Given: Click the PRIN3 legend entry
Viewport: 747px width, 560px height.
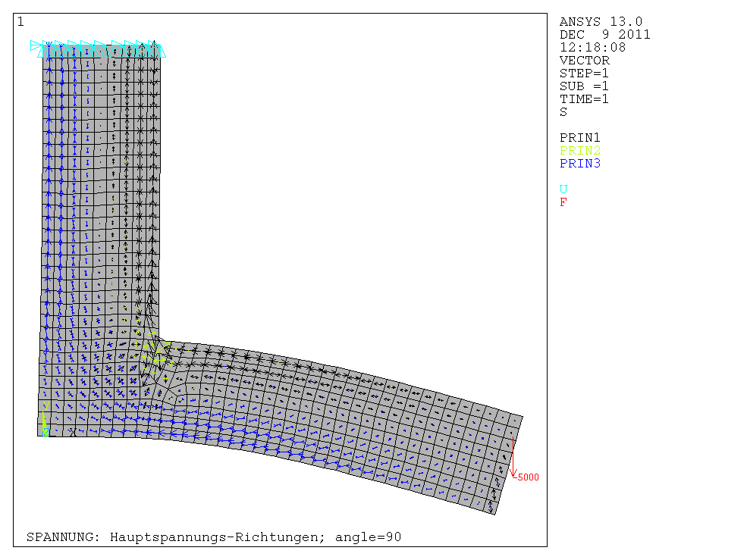Looking at the screenshot, I should tap(580, 164).
